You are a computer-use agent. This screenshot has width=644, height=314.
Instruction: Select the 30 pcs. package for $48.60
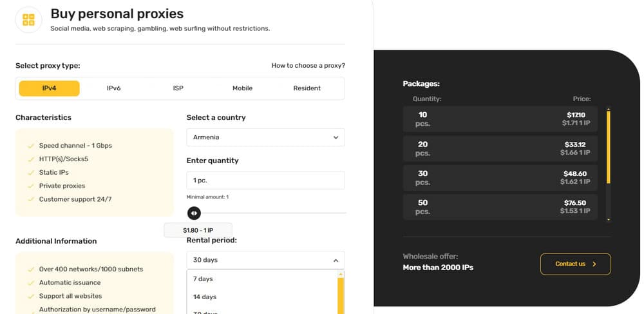tap(500, 177)
